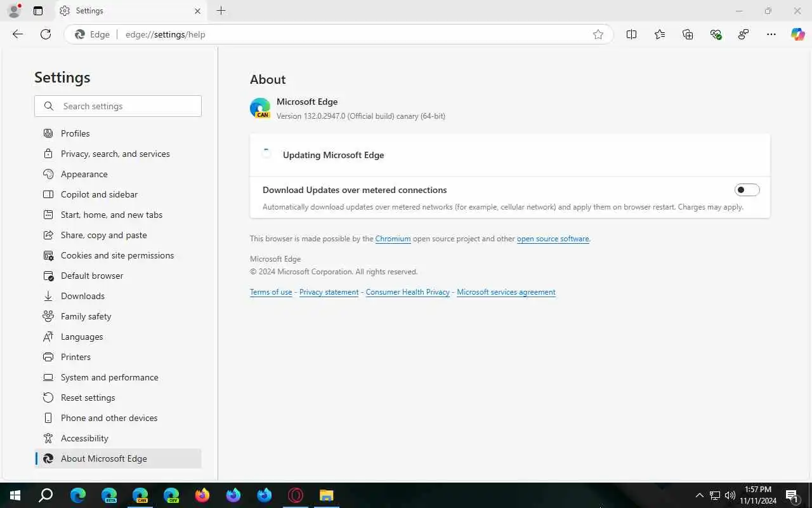
Task: Open Accessibility settings
Action: coord(118,438)
